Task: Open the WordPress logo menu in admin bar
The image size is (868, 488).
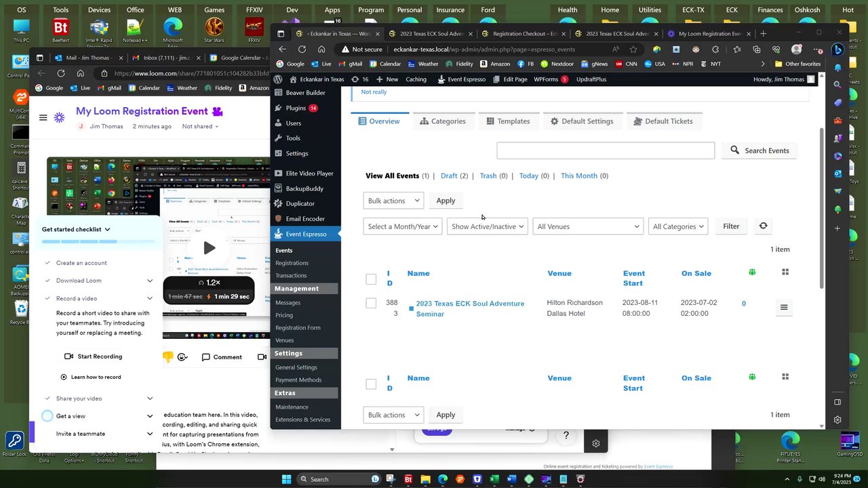Action: (278, 79)
